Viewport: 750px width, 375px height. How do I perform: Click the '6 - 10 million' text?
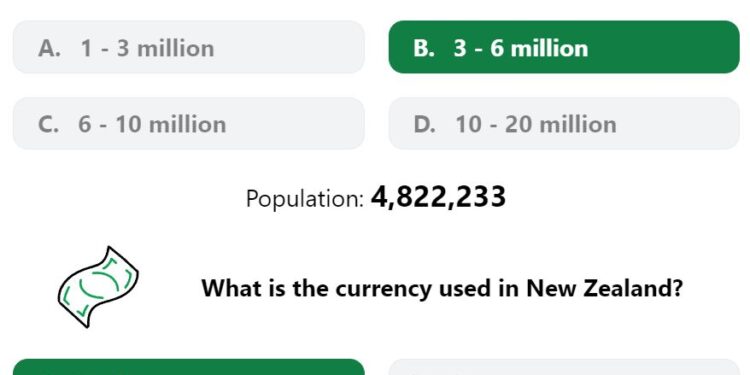click(152, 124)
